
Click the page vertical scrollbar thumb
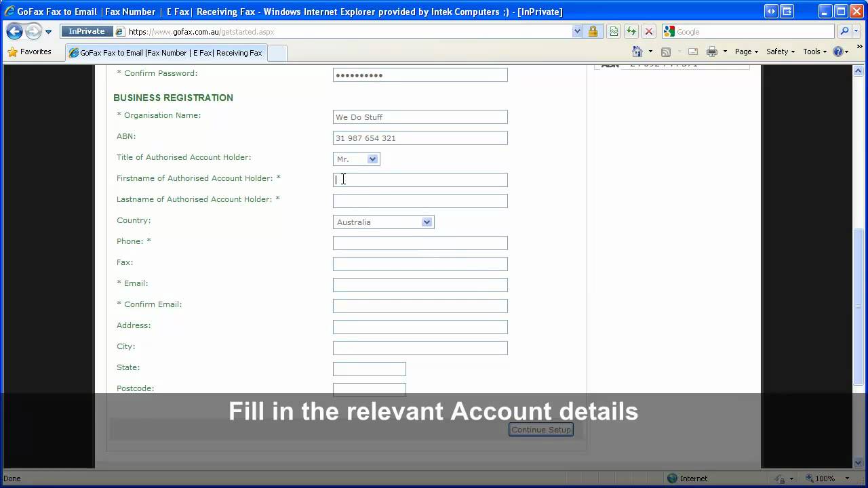click(x=859, y=308)
